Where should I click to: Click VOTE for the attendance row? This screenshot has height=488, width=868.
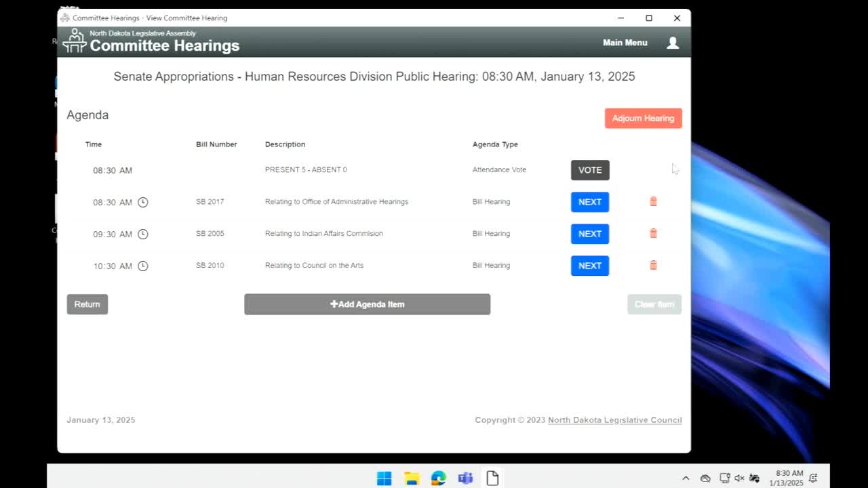pos(589,170)
